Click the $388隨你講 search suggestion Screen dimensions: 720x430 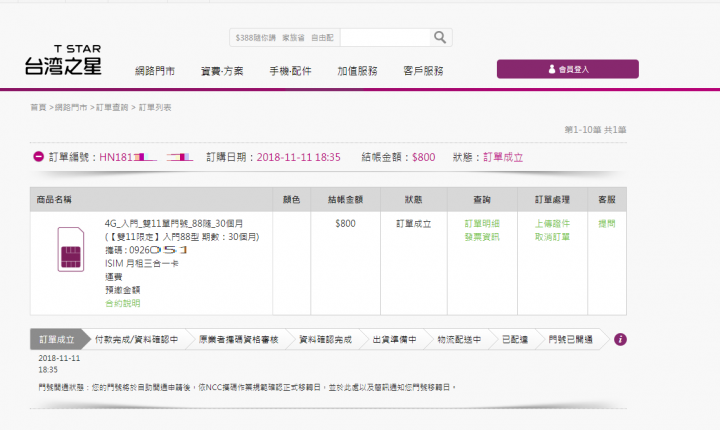pyautogui.click(x=255, y=38)
